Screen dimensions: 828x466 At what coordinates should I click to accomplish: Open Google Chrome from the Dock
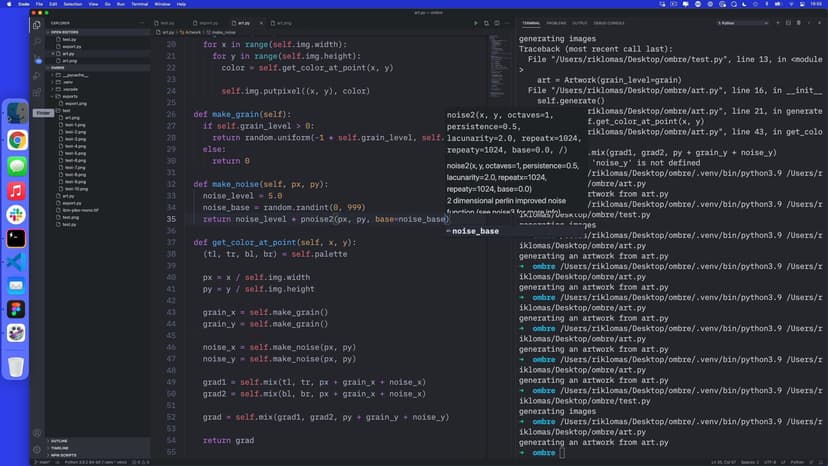coord(17,140)
